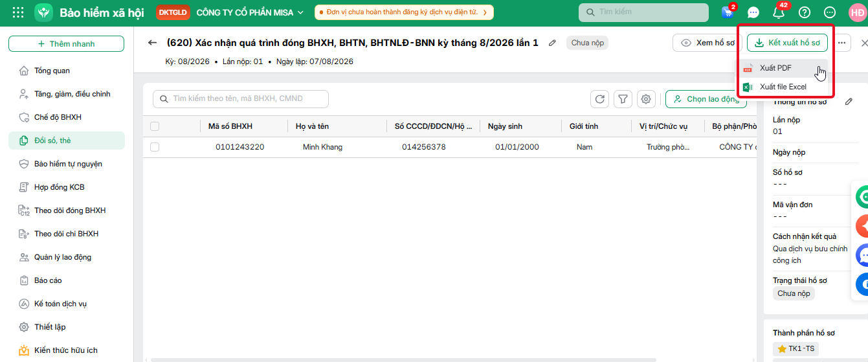The width and height of the screenshot is (868, 362).
Task: Toggle the select-all checkbox in table header
Action: pyautogui.click(x=155, y=126)
